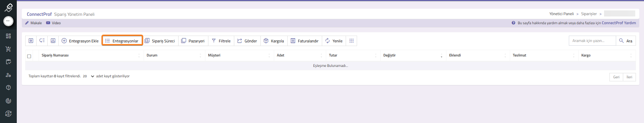Open the Makale link
644x123 pixels.
[33, 23]
